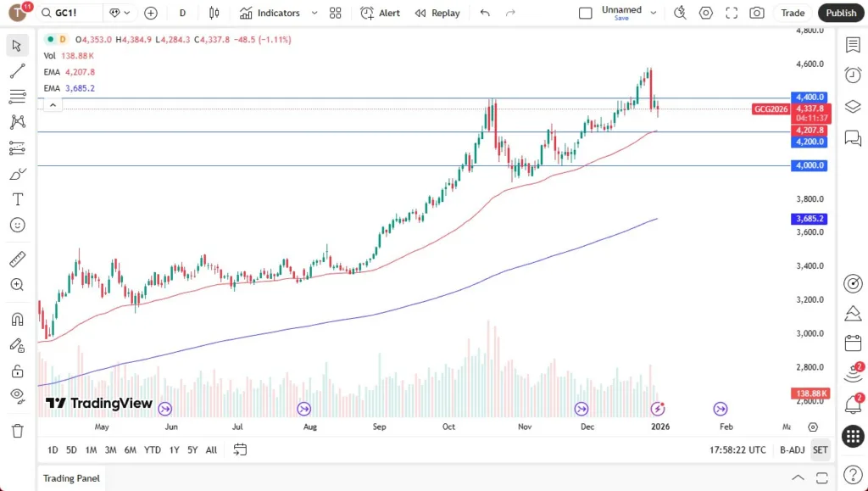Select the Trend Line drawing tool
Image resolution: width=868 pixels, height=491 pixels.
point(18,70)
